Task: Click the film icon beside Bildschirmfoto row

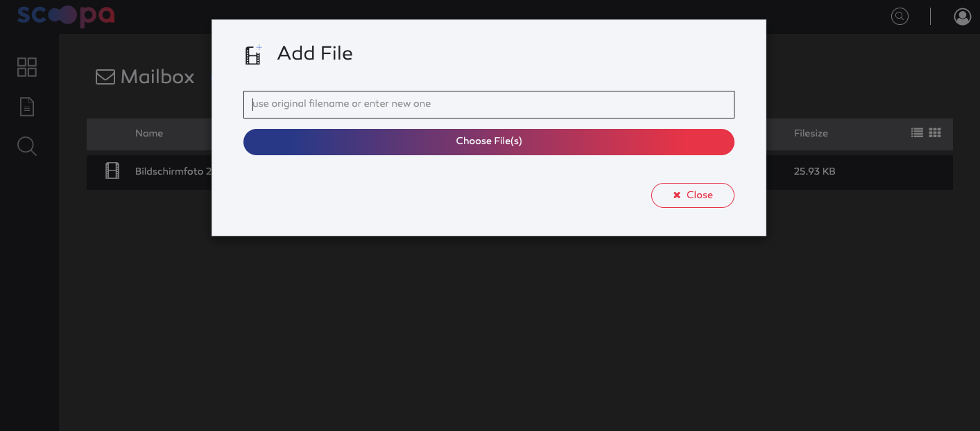Action: (112, 170)
